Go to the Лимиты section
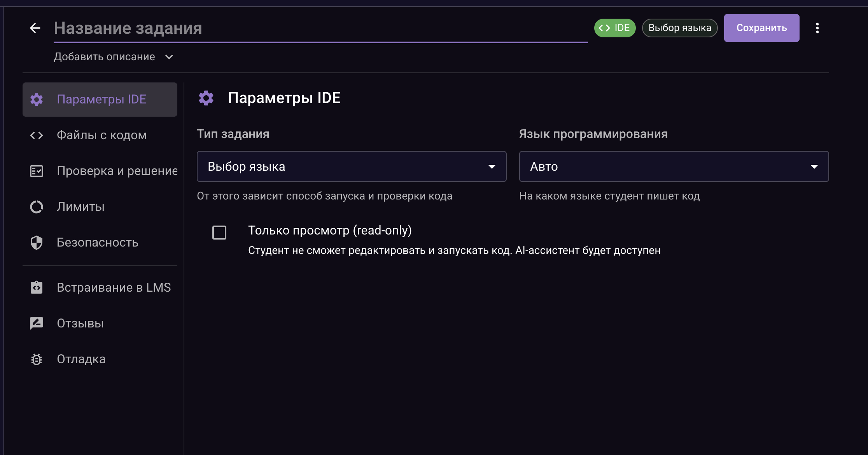Screen dimensions: 868x455 pos(100,207)
